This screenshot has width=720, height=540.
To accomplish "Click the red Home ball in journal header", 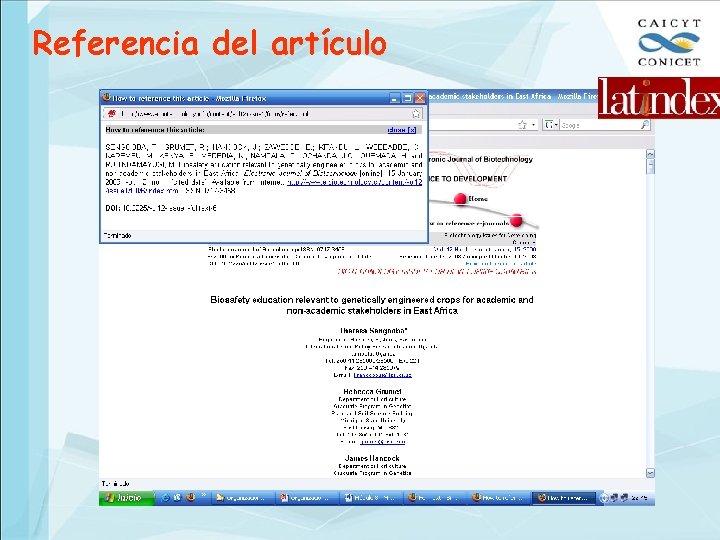I will [460, 199].
